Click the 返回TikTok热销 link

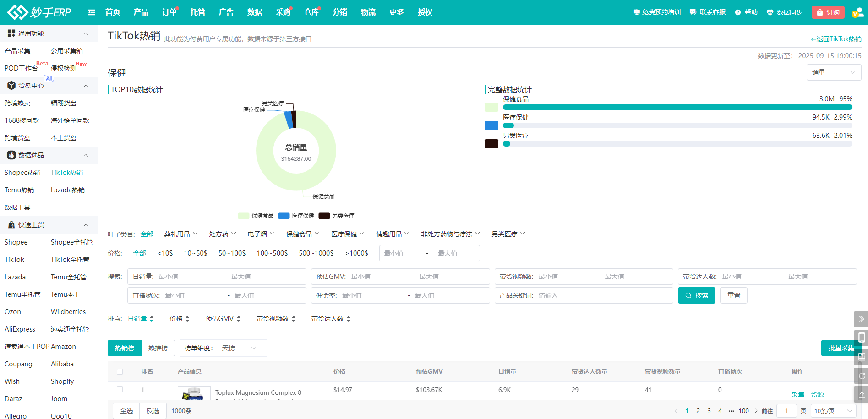(836, 39)
